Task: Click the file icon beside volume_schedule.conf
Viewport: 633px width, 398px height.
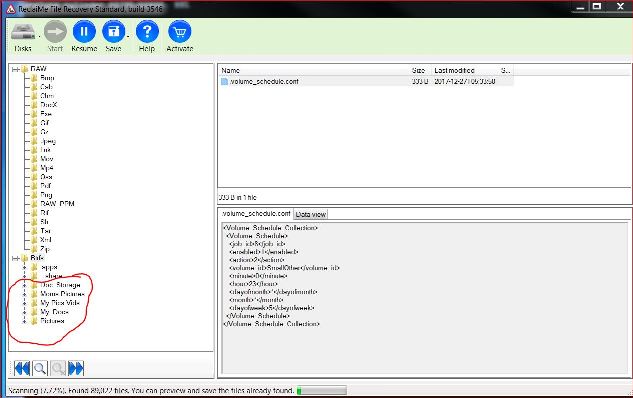Action: [224, 82]
